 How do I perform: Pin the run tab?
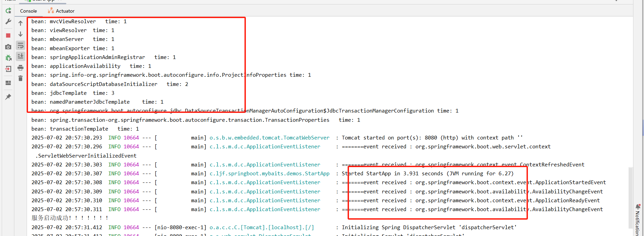click(x=8, y=97)
